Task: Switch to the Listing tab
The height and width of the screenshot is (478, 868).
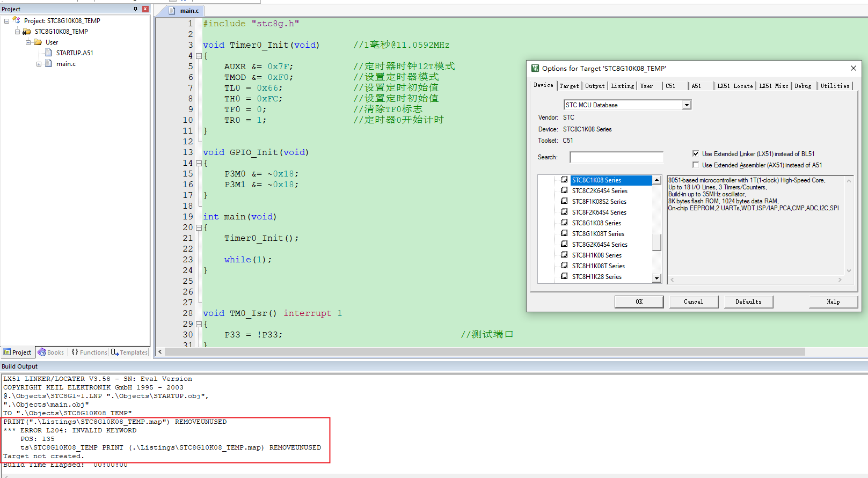Action: [622, 86]
